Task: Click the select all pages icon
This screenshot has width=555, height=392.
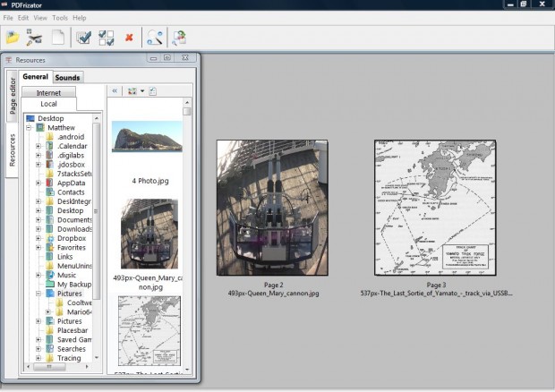Action: (x=84, y=38)
